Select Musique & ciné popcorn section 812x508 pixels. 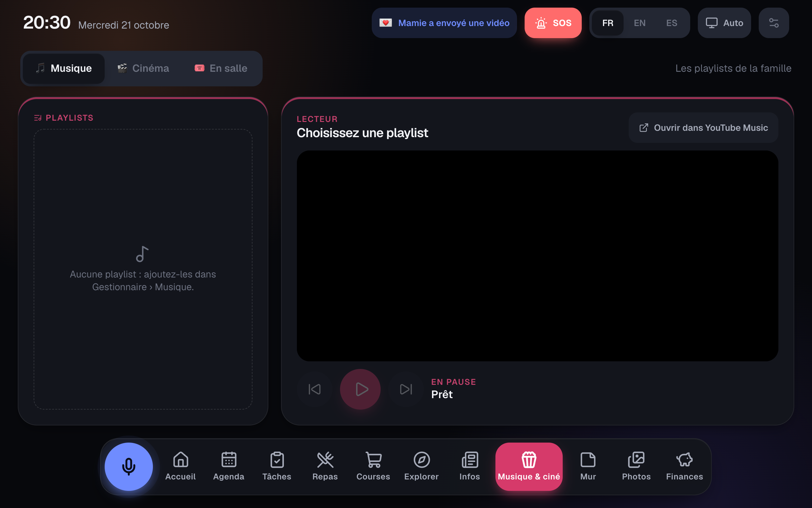(x=529, y=466)
